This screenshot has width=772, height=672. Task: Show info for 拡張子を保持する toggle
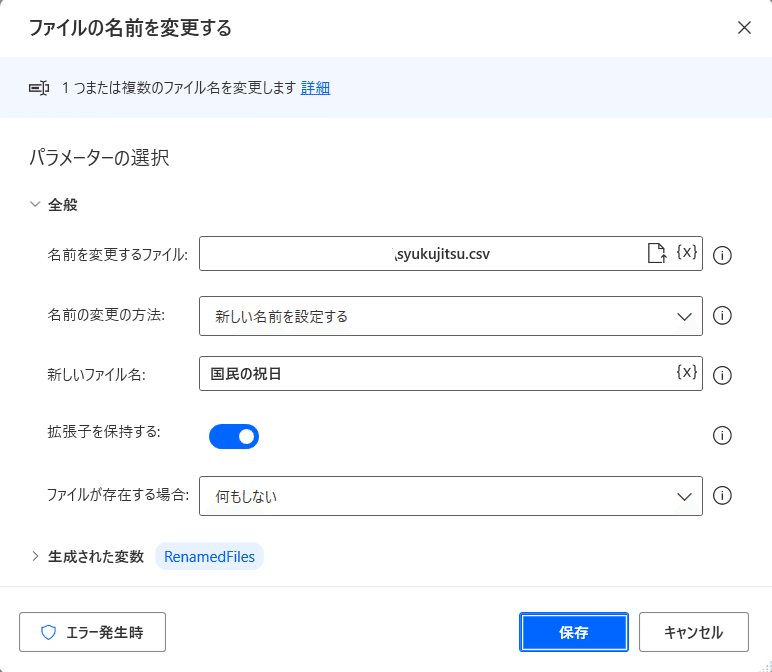pyautogui.click(x=722, y=435)
